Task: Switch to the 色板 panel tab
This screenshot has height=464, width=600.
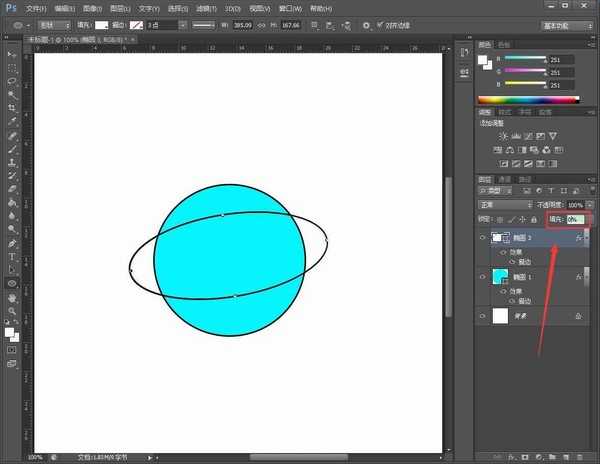Action: [503, 44]
